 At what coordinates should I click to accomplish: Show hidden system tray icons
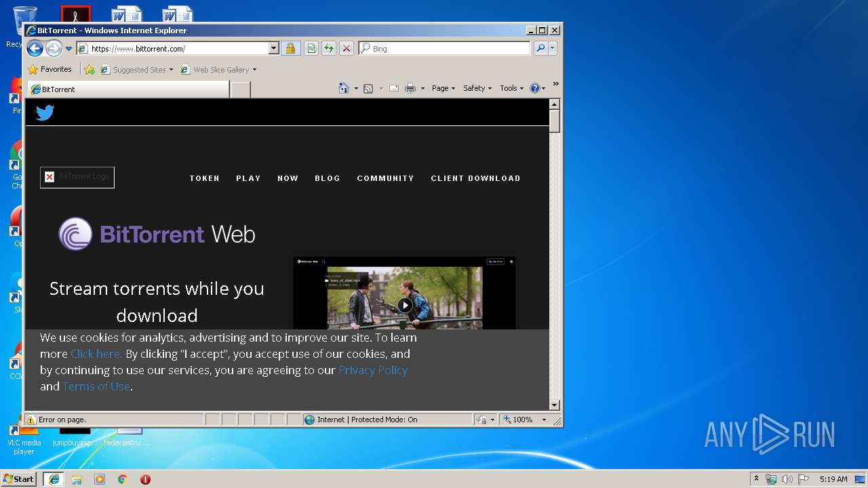click(x=756, y=479)
